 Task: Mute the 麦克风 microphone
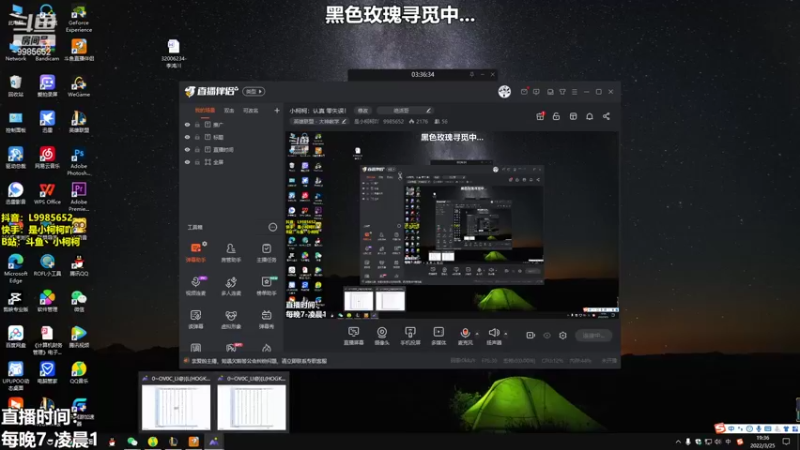465,336
